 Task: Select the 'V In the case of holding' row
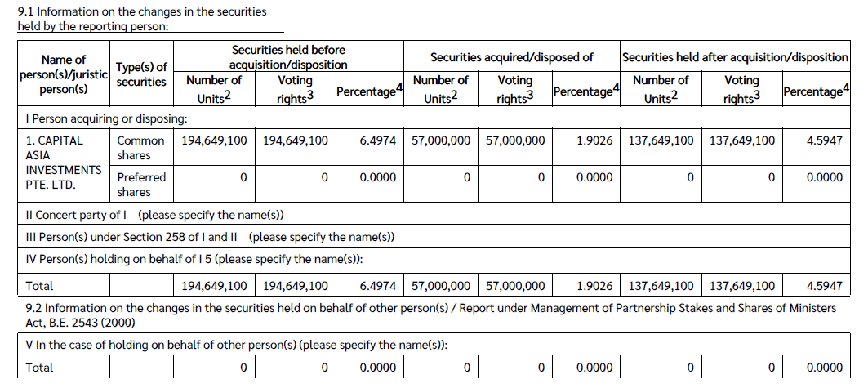click(x=237, y=345)
